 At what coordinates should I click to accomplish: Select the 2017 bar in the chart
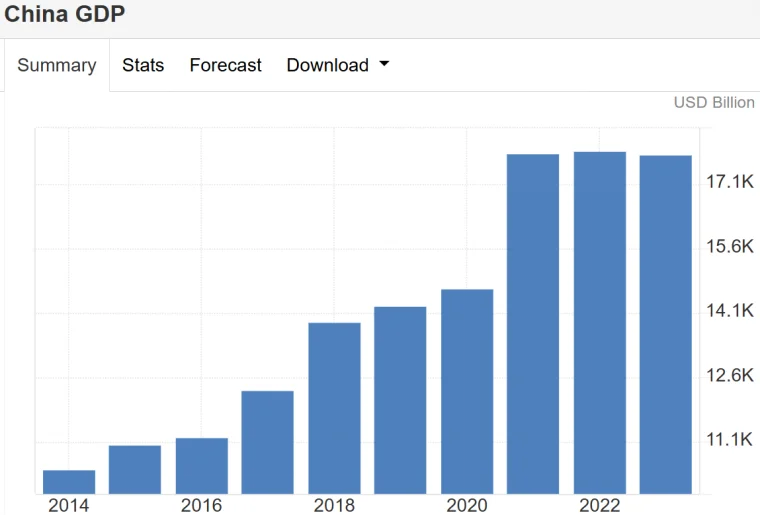[x=268, y=442]
